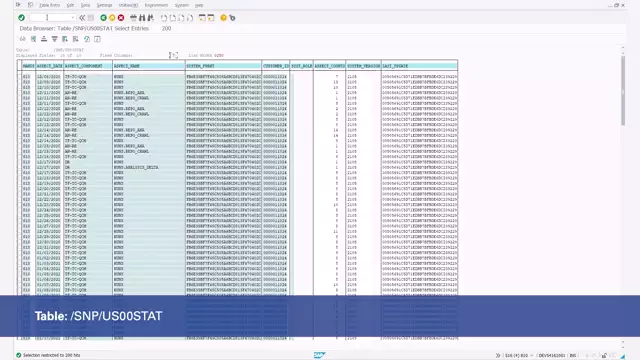Select row checkbox for 12/25/2020 entry

tap(19, 215)
